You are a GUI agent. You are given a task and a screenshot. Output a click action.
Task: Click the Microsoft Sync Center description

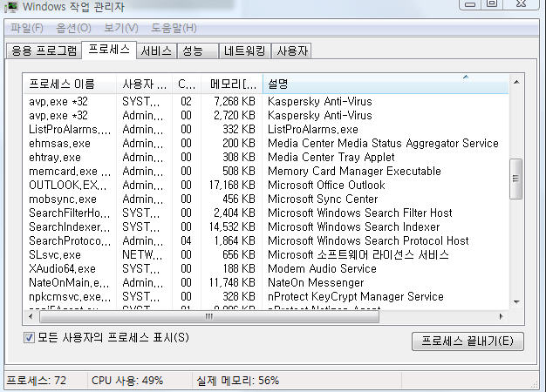click(323, 199)
